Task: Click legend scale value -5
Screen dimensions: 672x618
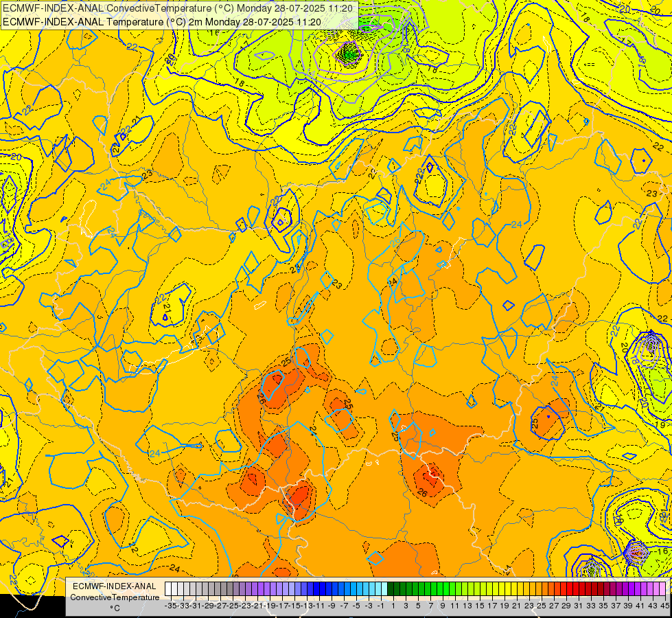Action: click(356, 606)
